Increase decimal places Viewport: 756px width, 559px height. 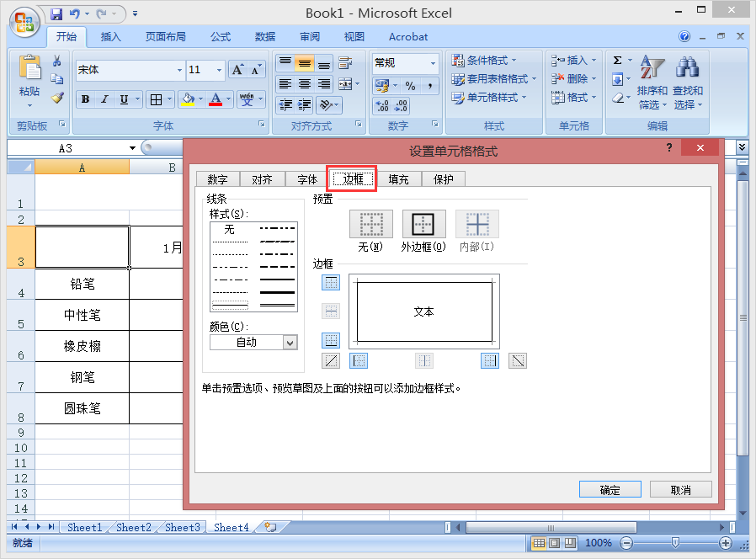click(382, 105)
